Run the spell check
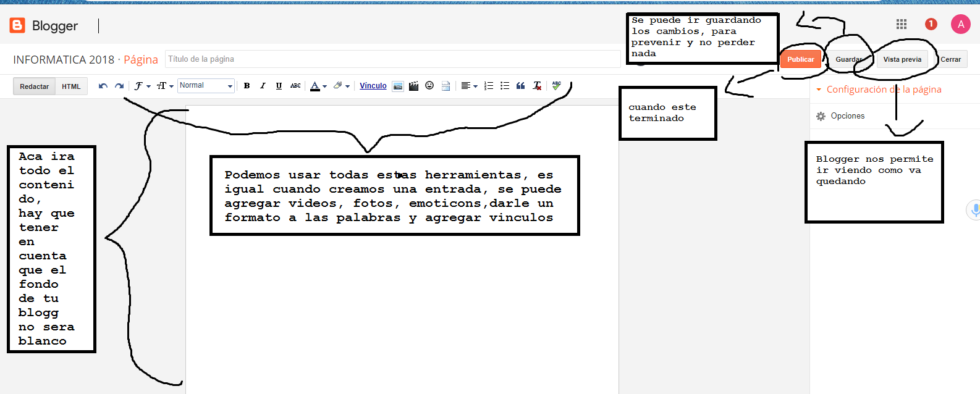 (x=557, y=86)
